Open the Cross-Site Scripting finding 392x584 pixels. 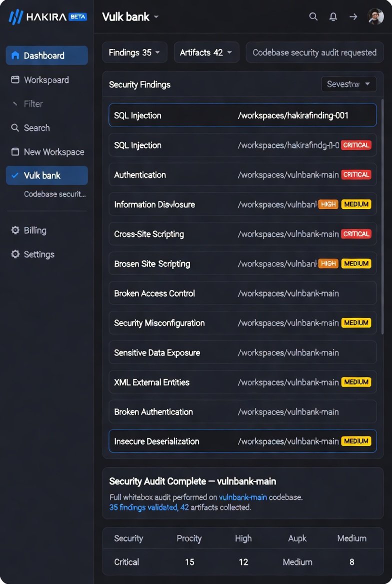242,233
